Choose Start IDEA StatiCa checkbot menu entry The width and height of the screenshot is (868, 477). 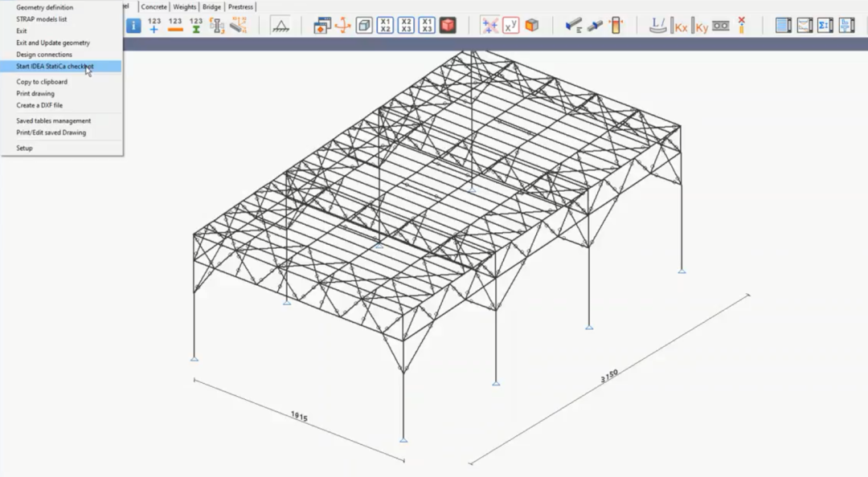click(x=55, y=66)
